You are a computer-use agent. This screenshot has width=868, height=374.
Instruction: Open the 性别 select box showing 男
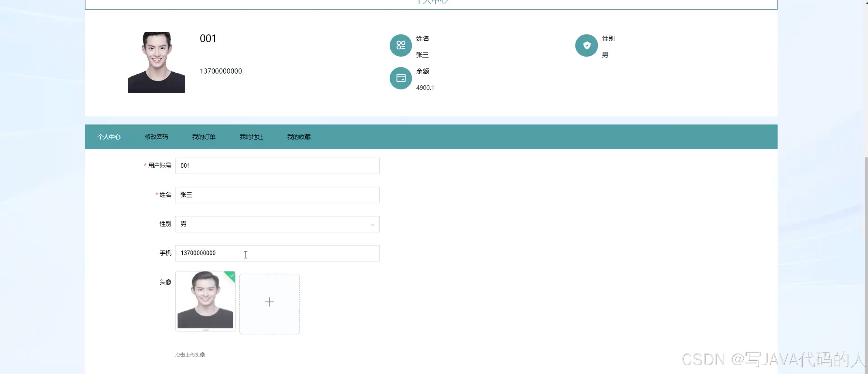[269, 224]
